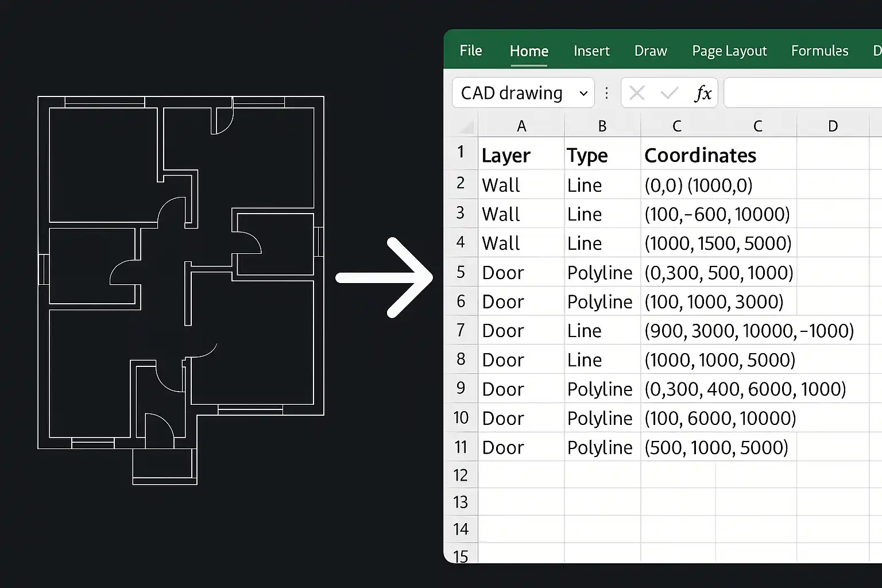Switch to the Insert ribbon tab
The image size is (882, 588).
(x=591, y=51)
